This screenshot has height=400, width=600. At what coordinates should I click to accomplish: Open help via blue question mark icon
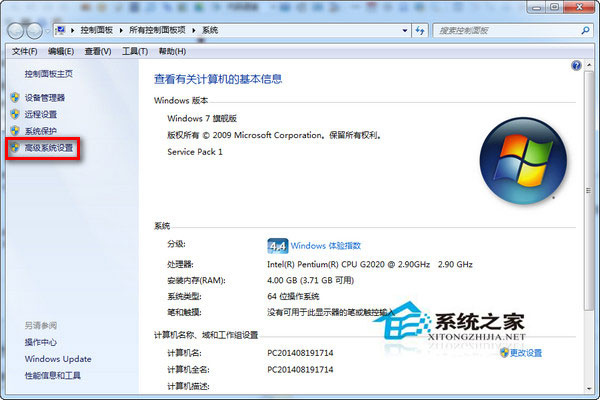pyautogui.click(x=576, y=65)
